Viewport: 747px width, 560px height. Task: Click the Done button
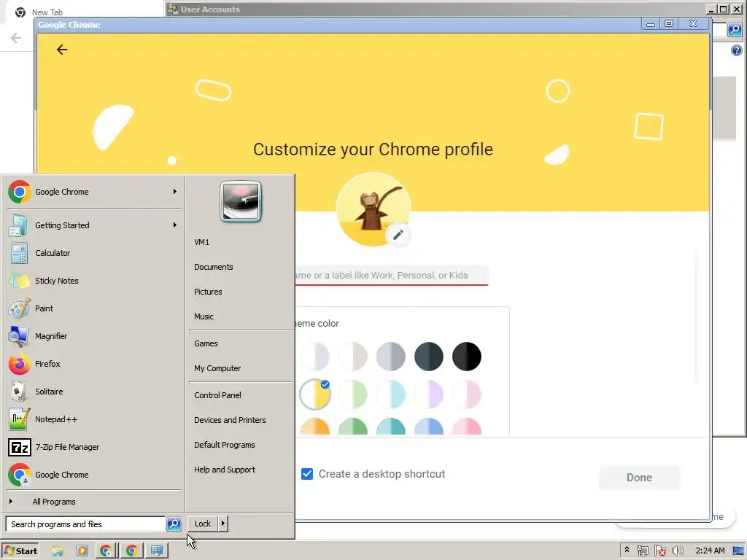click(x=639, y=478)
